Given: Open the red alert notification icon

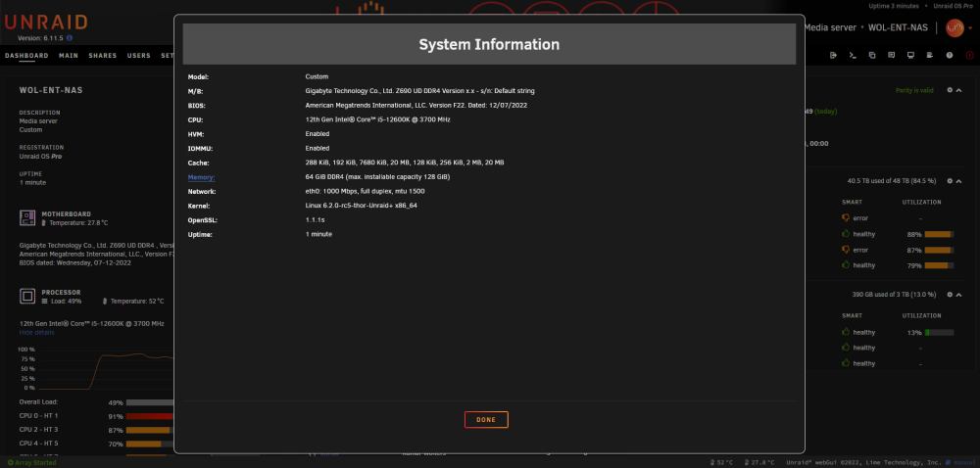Looking at the screenshot, I should tap(969, 56).
